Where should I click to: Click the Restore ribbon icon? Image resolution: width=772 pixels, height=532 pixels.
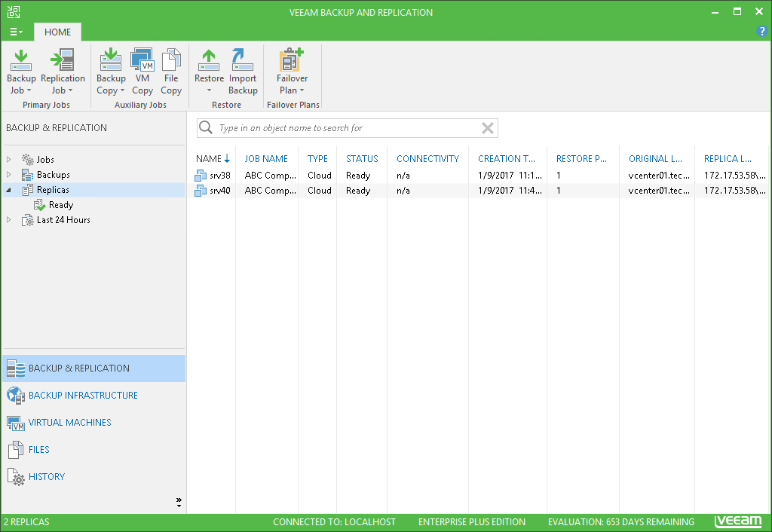pyautogui.click(x=209, y=60)
